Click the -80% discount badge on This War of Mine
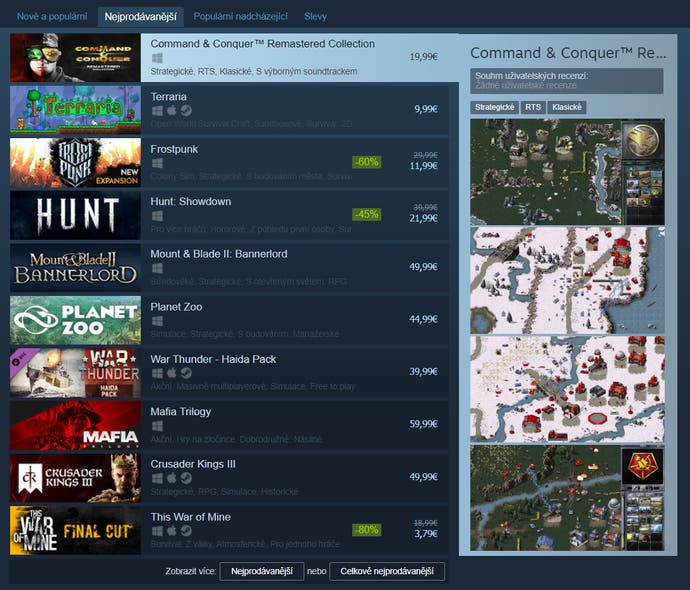The image size is (690, 590). [367, 530]
